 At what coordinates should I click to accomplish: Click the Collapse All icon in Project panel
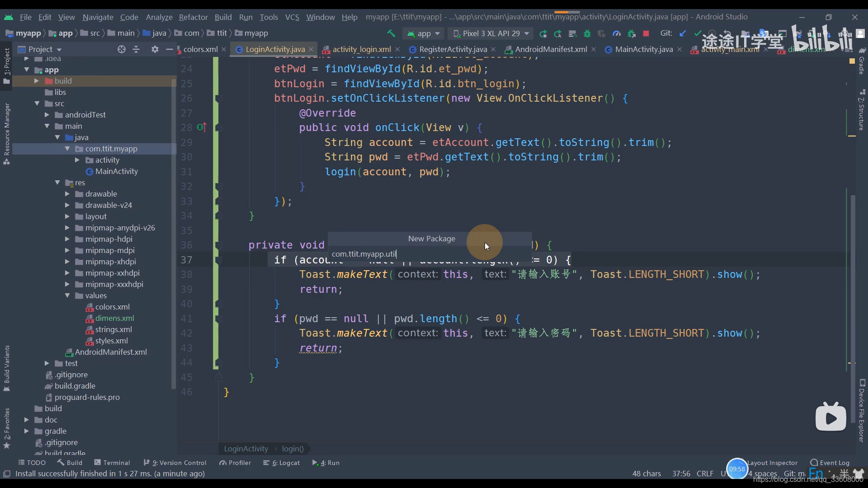pyautogui.click(x=136, y=49)
